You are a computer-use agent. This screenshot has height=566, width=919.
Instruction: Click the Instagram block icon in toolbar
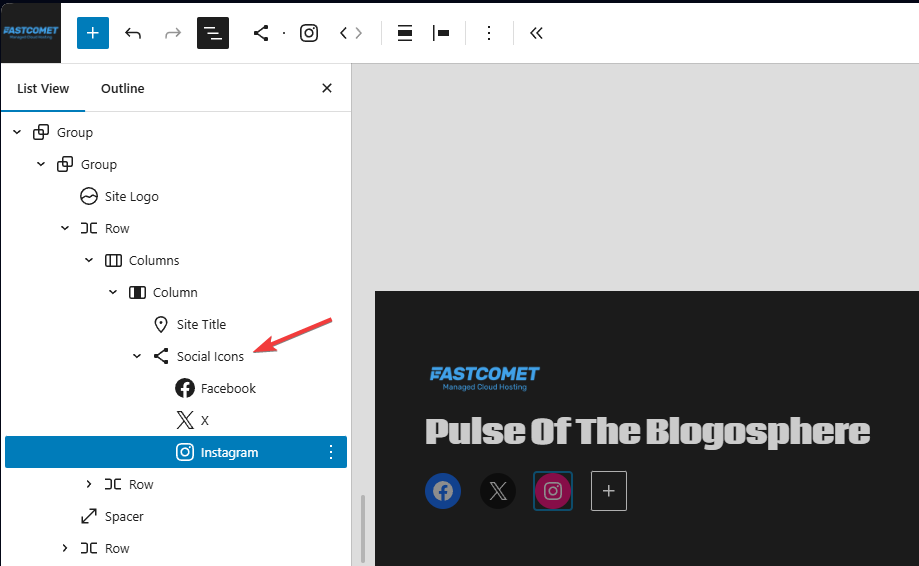coord(309,33)
